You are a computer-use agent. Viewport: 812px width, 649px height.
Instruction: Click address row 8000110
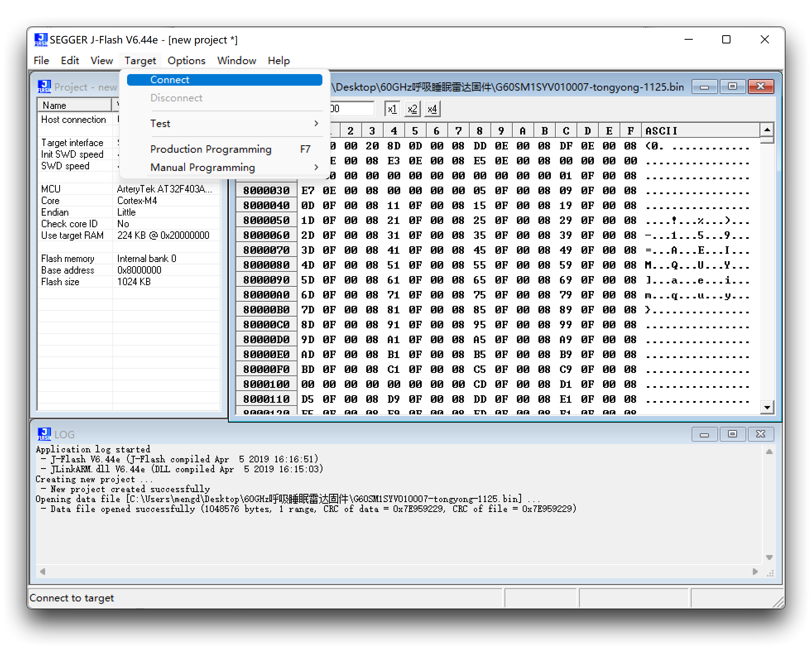point(267,399)
